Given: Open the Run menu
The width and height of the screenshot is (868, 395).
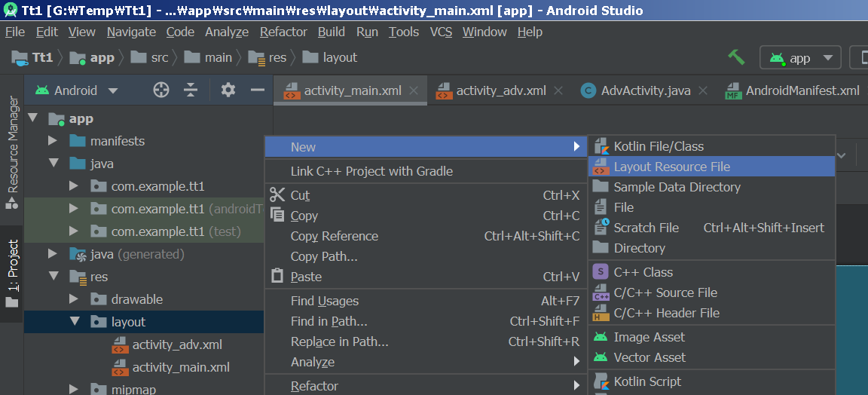Looking at the screenshot, I should coord(367,32).
